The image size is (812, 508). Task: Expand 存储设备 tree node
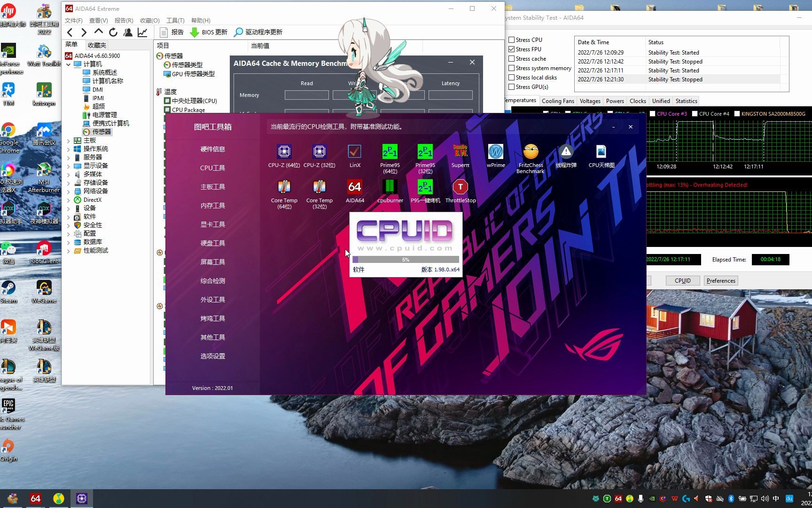coord(69,183)
